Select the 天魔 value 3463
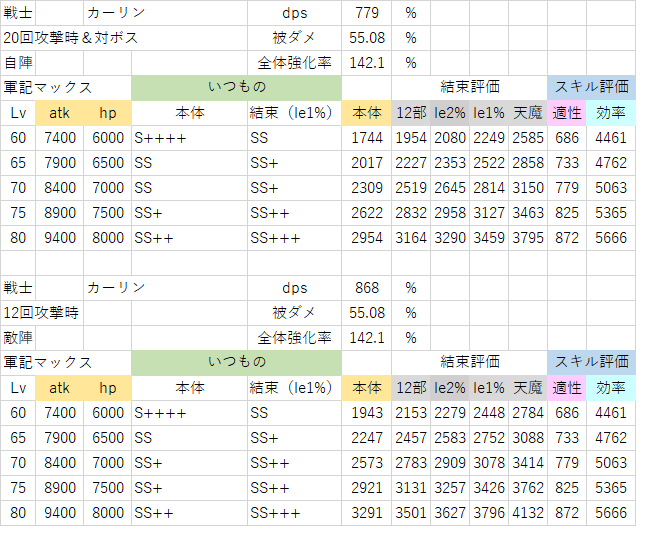Screen dimensions: 652x544 528,213
